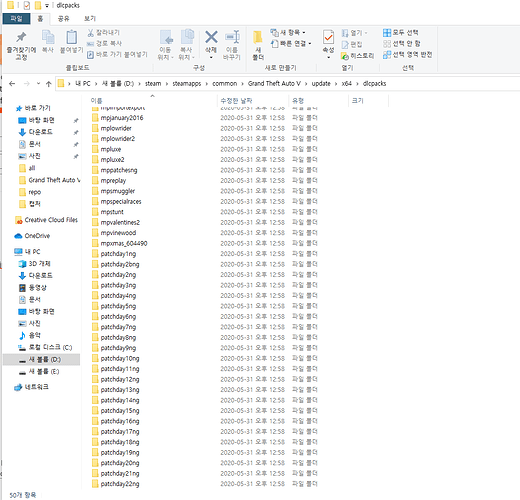Click the Paste clipboard icon
Screen dimensions: 520x500
71,37
